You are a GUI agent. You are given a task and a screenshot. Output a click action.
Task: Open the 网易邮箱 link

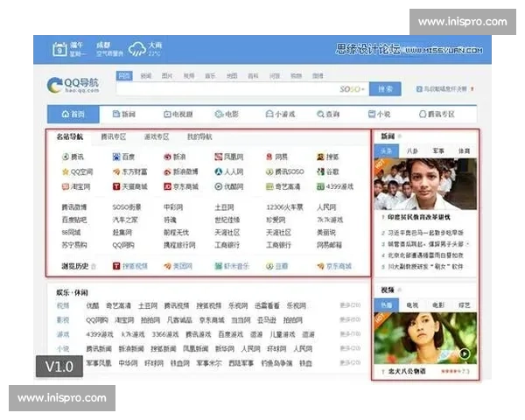(330, 245)
